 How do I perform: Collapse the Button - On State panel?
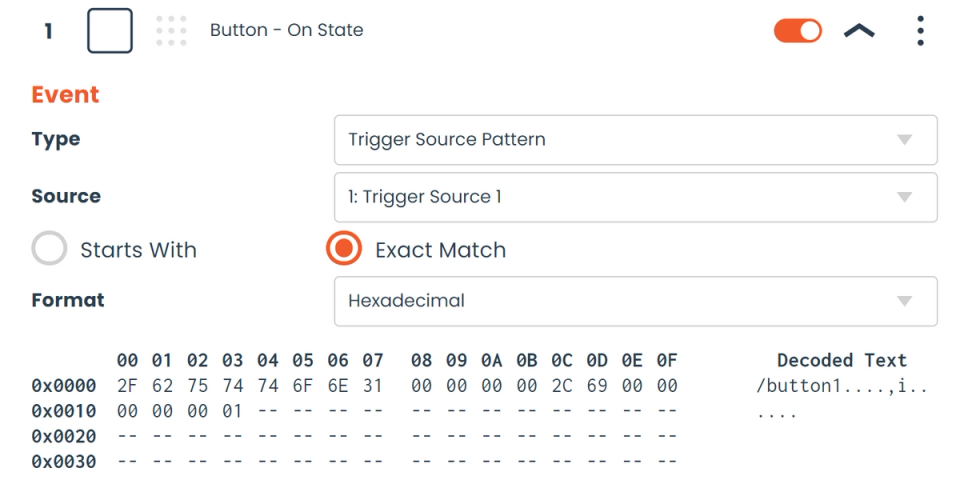[859, 31]
